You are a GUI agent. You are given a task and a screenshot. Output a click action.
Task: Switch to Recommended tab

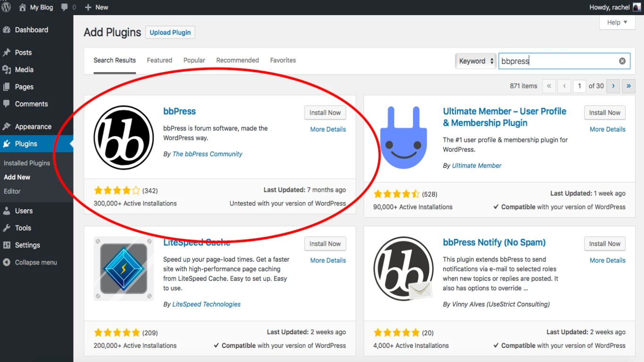(x=238, y=60)
